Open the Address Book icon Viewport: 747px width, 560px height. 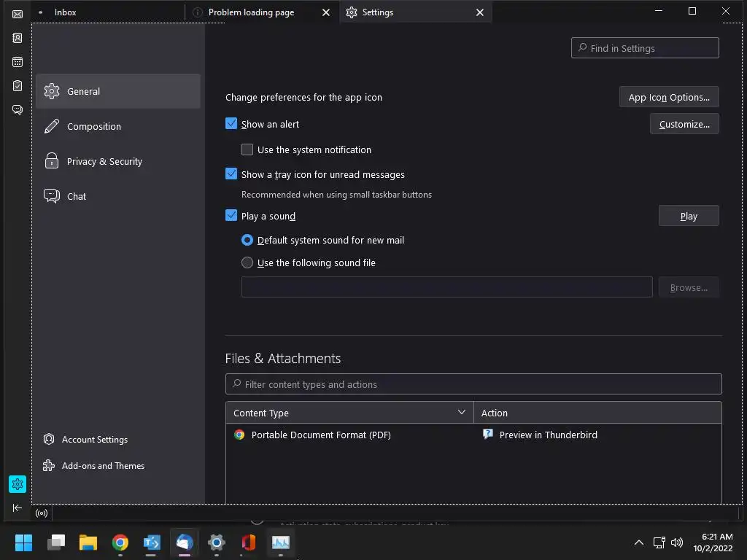[x=18, y=38]
